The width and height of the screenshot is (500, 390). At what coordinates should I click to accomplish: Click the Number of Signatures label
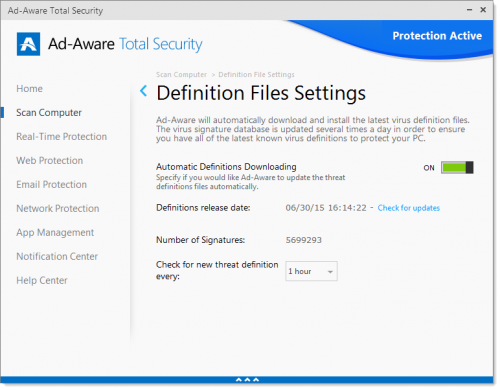click(200, 240)
